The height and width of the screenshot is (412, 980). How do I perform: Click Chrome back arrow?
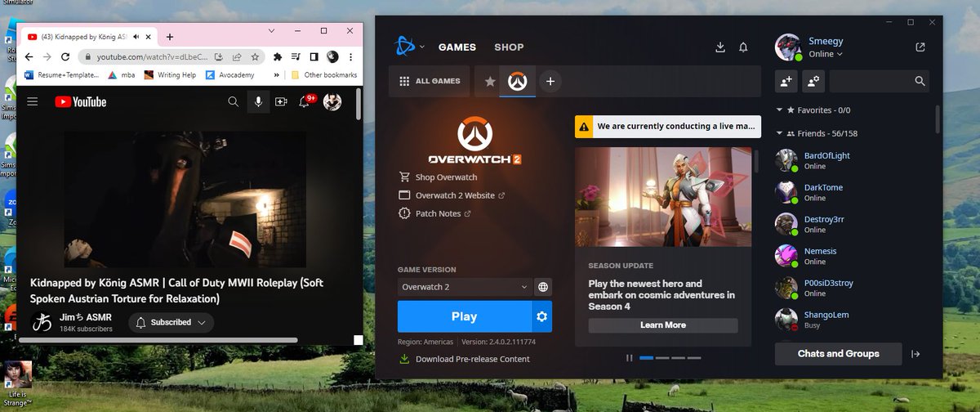point(28,57)
